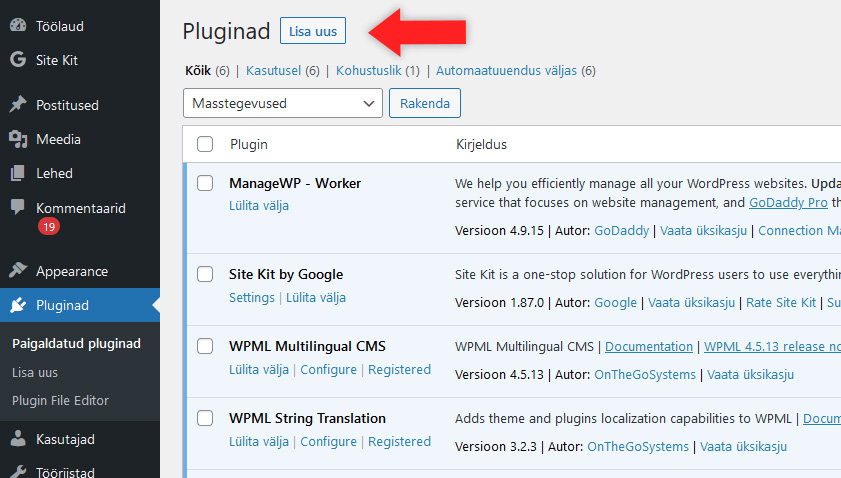Open Kommentaarid speech bubble icon
The height and width of the screenshot is (478, 841).
tap(17, 208)
